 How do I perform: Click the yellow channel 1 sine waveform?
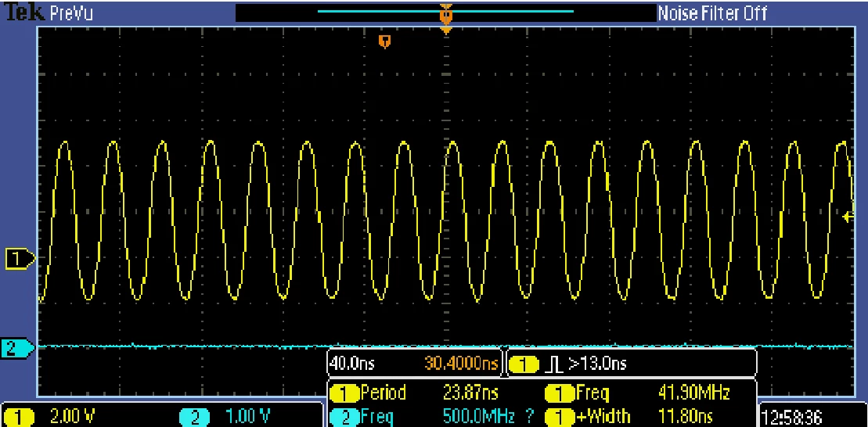(x=445, y=220)
